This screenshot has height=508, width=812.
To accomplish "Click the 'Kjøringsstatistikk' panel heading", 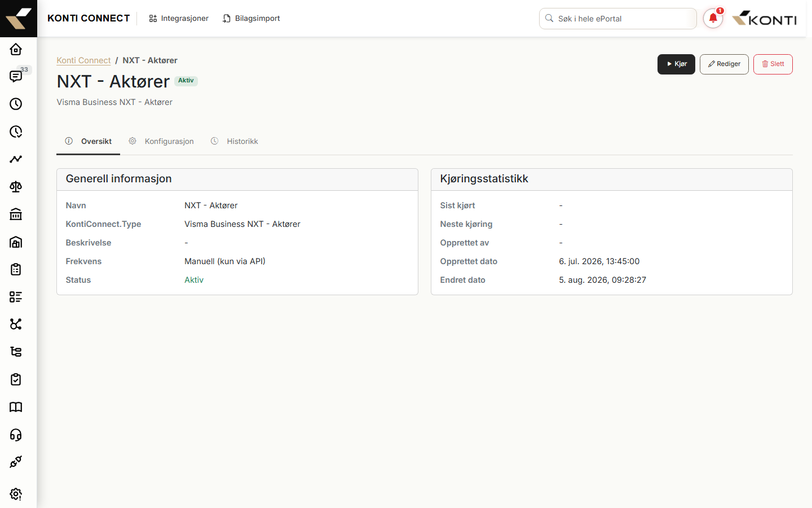I will tap(484, 179).
